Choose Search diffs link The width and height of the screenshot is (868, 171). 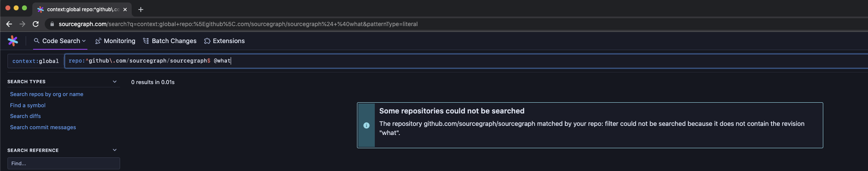click(25, 116)
